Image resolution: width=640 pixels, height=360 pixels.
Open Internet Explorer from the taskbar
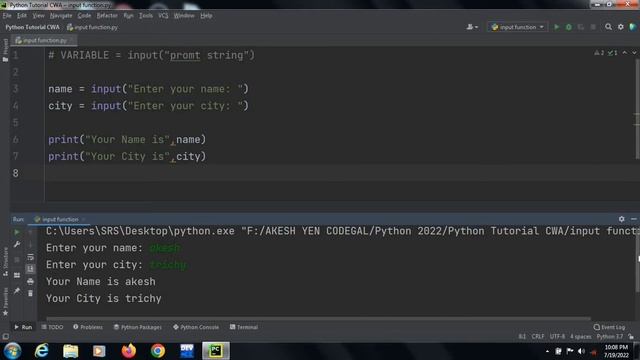tap(42, 351)
